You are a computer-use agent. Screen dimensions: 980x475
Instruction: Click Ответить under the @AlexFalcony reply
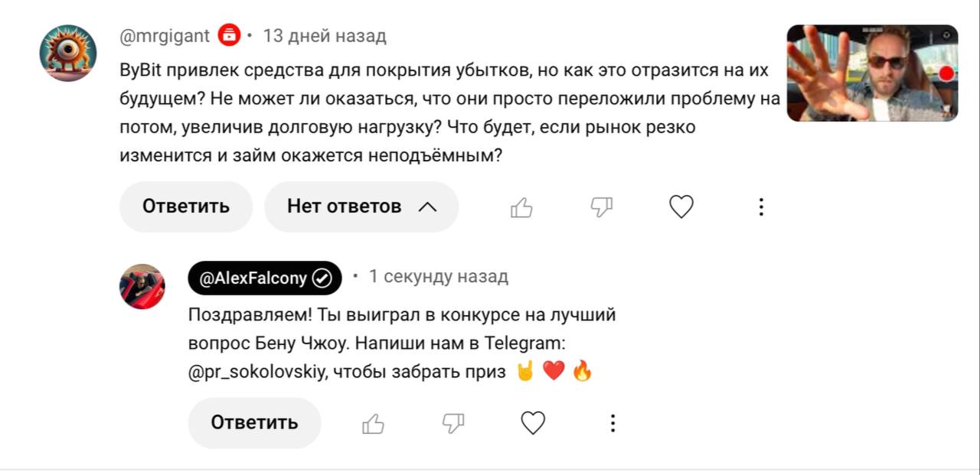click(x=254, y=423)
